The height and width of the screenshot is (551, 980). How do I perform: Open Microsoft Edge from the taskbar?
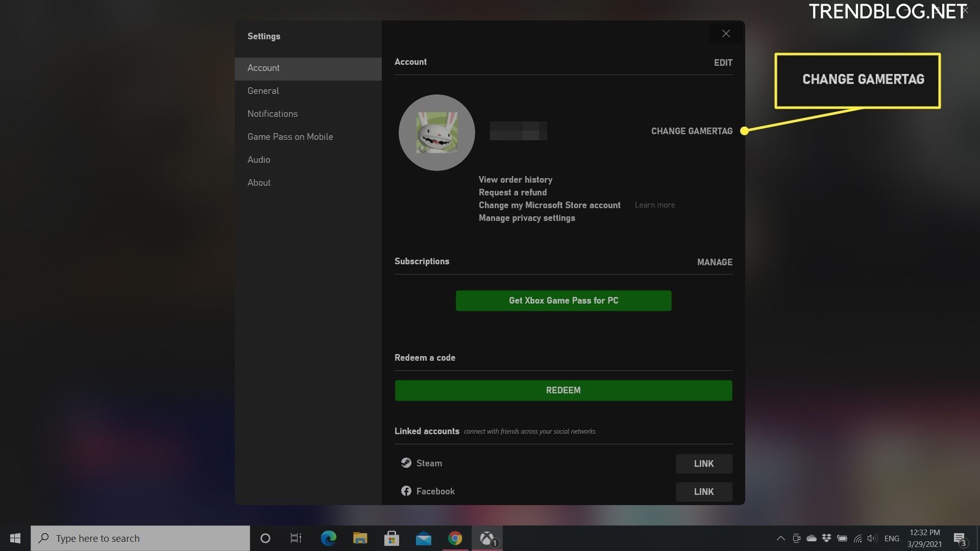[x=328, y=538]
